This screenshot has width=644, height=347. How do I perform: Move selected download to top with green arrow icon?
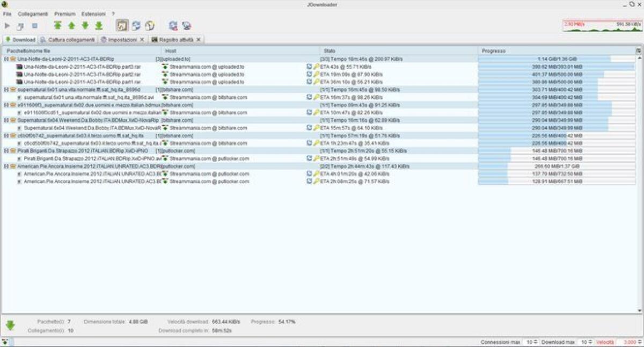(x=58, y=25)
